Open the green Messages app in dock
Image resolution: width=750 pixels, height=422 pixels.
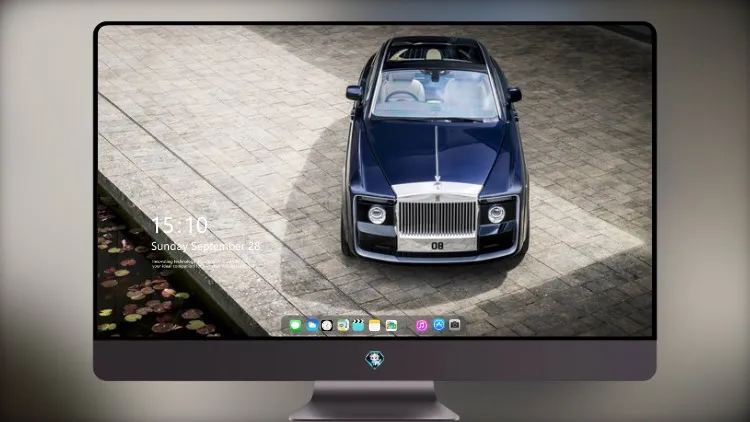coord(296,325)
